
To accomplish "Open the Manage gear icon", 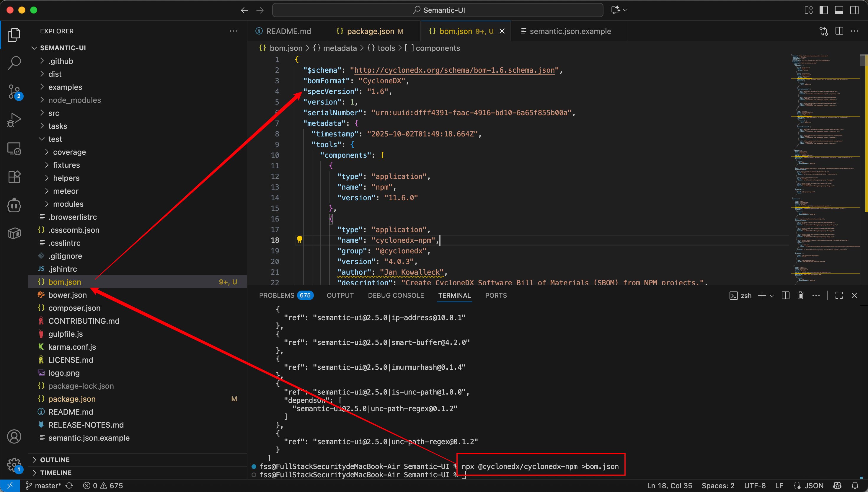I will [x=14, y=464].
